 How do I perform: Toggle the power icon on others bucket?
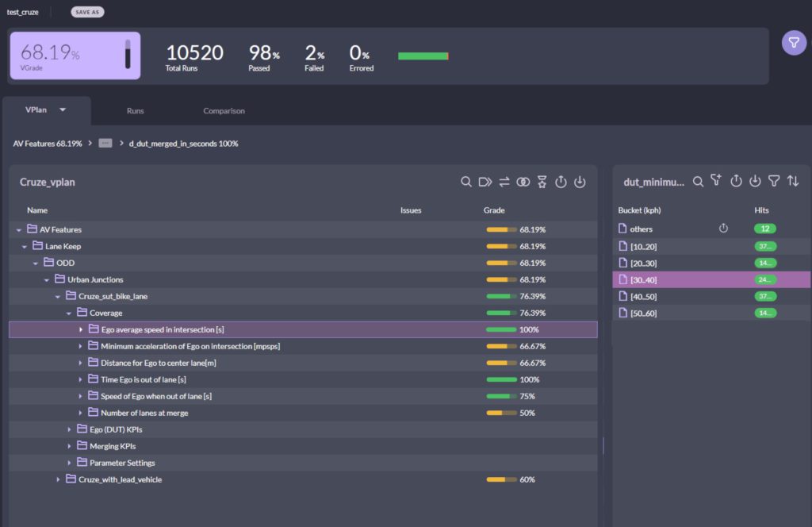coord(723,229)
